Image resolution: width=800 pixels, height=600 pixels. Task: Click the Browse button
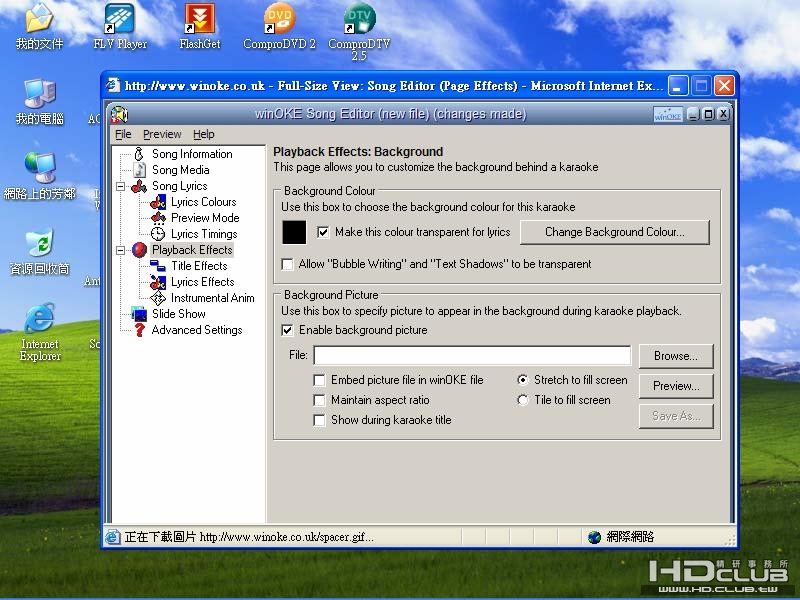click(x=676, y=356)
